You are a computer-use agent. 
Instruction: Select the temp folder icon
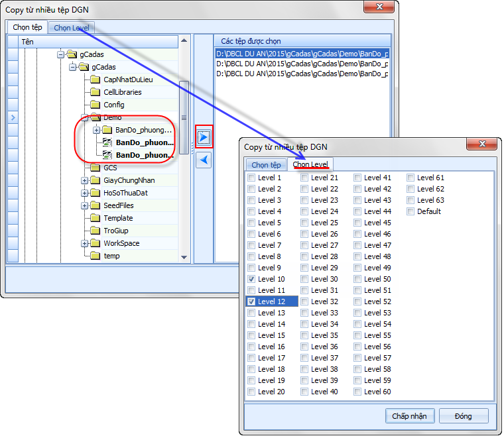click(x=95, y=256)
